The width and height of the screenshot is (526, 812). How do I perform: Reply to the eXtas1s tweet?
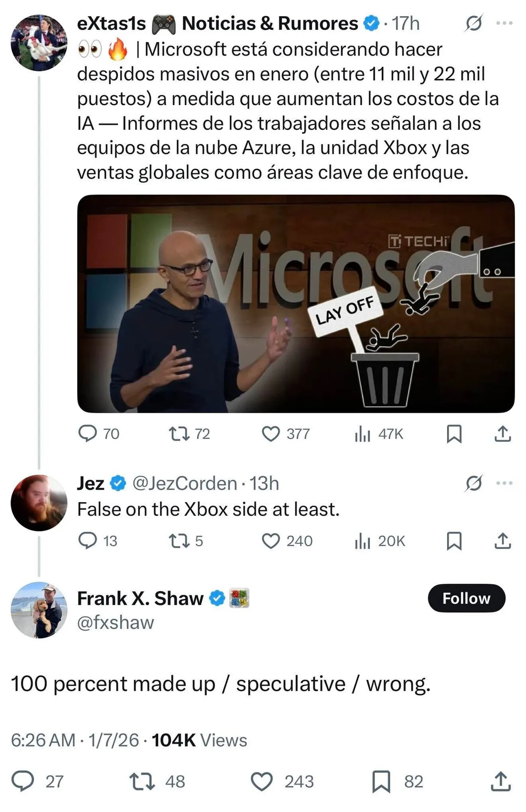click(x=88, y=434)
